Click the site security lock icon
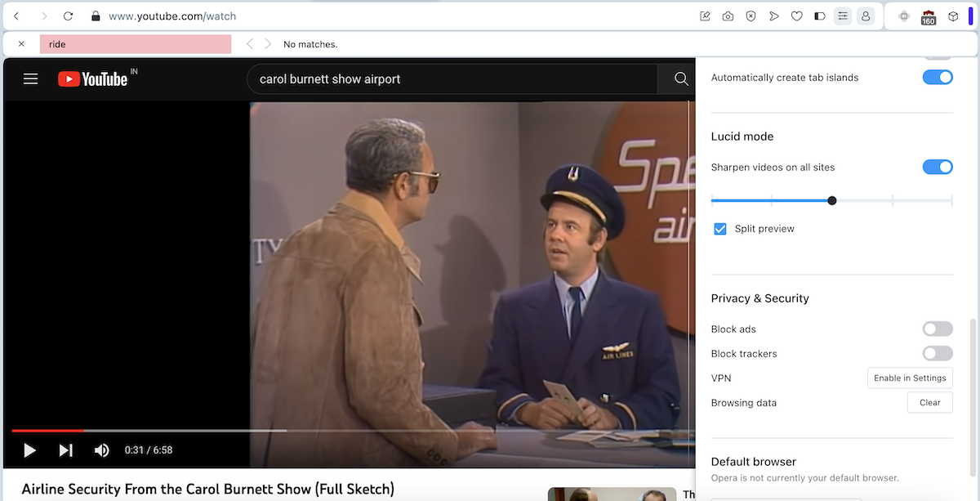The height and width of the screenshot is (501, 980). [x=96, y=16]
